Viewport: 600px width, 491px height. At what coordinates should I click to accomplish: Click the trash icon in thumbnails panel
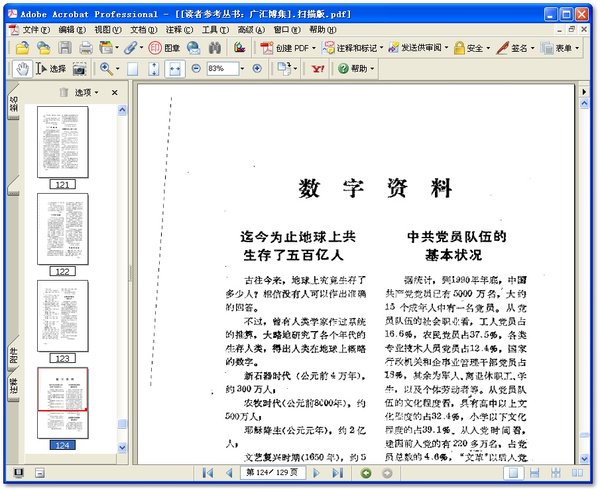[64, 92]
